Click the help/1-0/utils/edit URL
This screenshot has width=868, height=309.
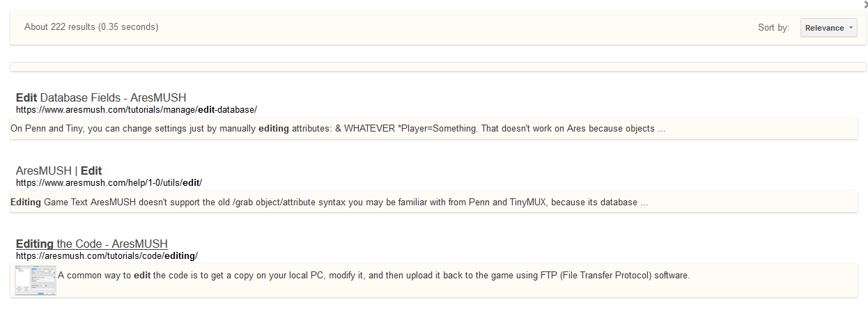[x=109, y=182]
